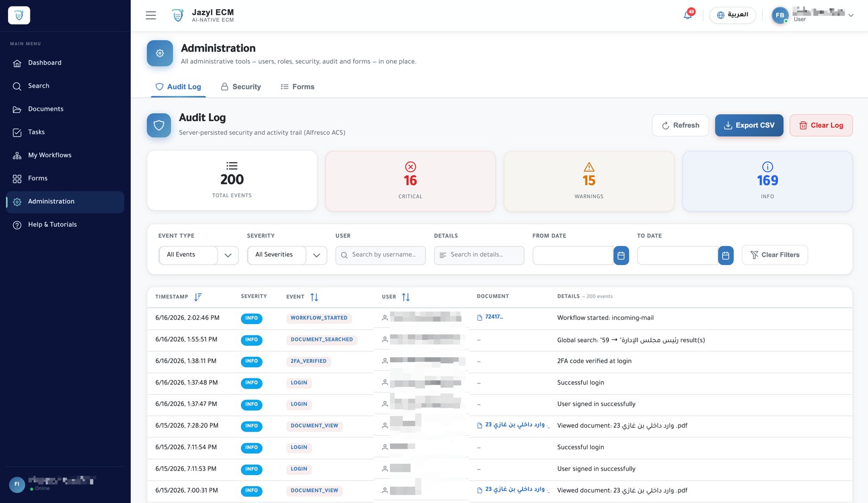Click the Warnings triangle icon

coord(589,167)
